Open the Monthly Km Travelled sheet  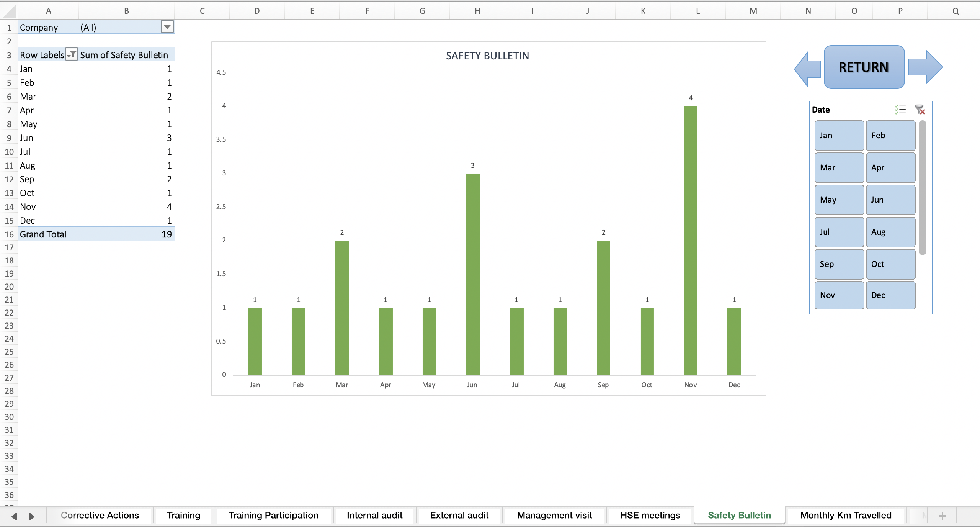pyautogui.click(x=846, y=515)
